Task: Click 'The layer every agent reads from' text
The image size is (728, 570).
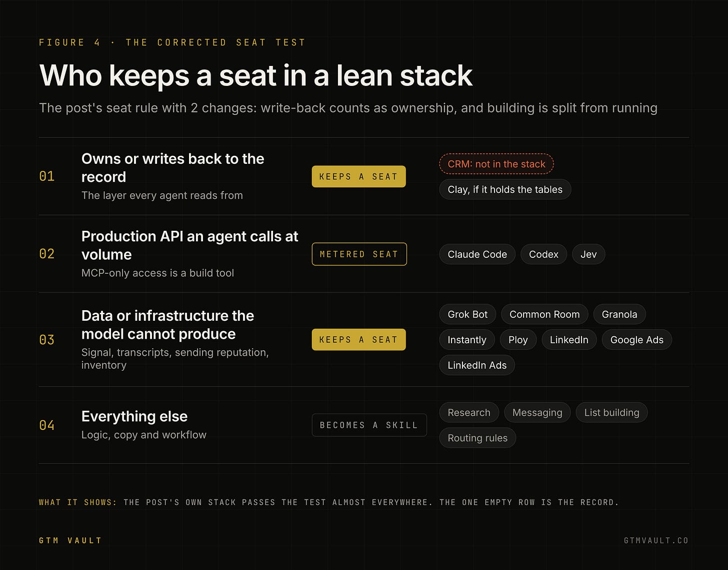Action: pyautogui.click(x=162, y=195)
